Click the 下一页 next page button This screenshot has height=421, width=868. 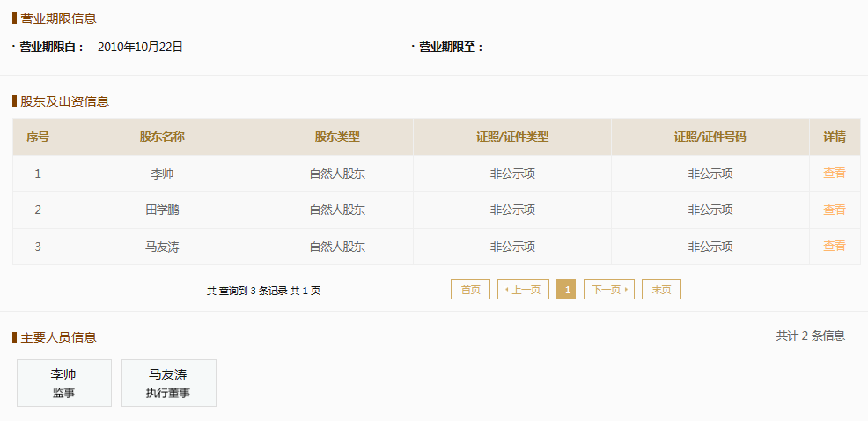pos(608,290)
